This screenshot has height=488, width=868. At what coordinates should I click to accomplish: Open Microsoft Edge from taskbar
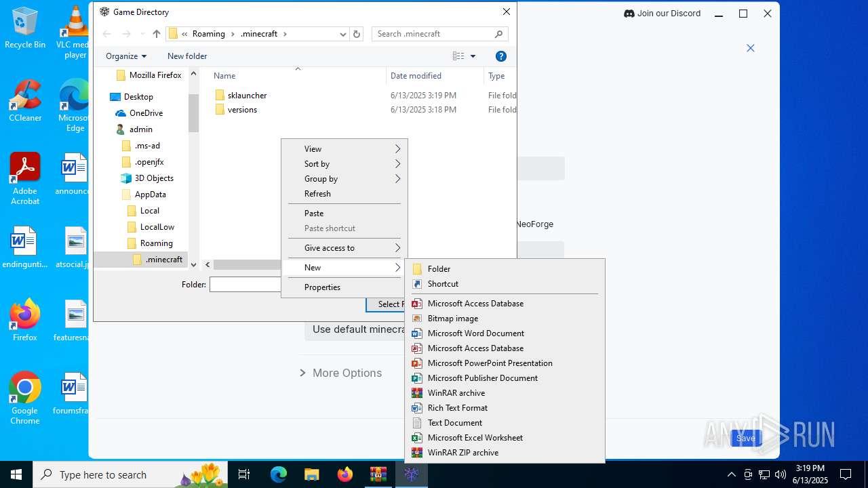coord(279,474)
